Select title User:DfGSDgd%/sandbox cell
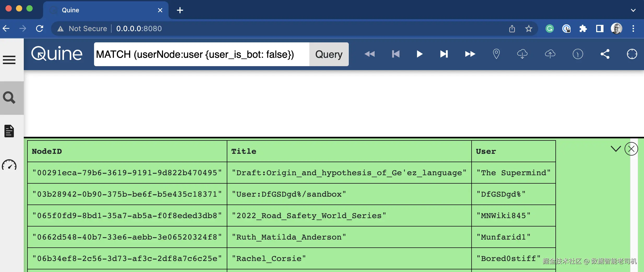The image size is (644, 272). 349,194
